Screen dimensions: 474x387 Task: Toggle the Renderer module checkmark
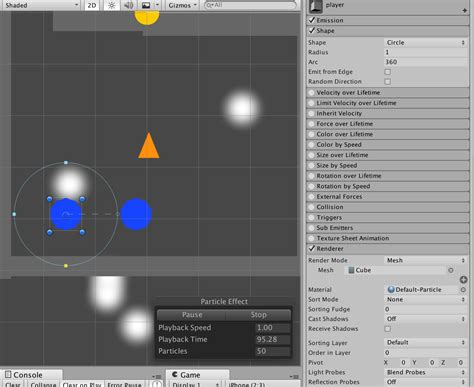(x=312, y=248)
